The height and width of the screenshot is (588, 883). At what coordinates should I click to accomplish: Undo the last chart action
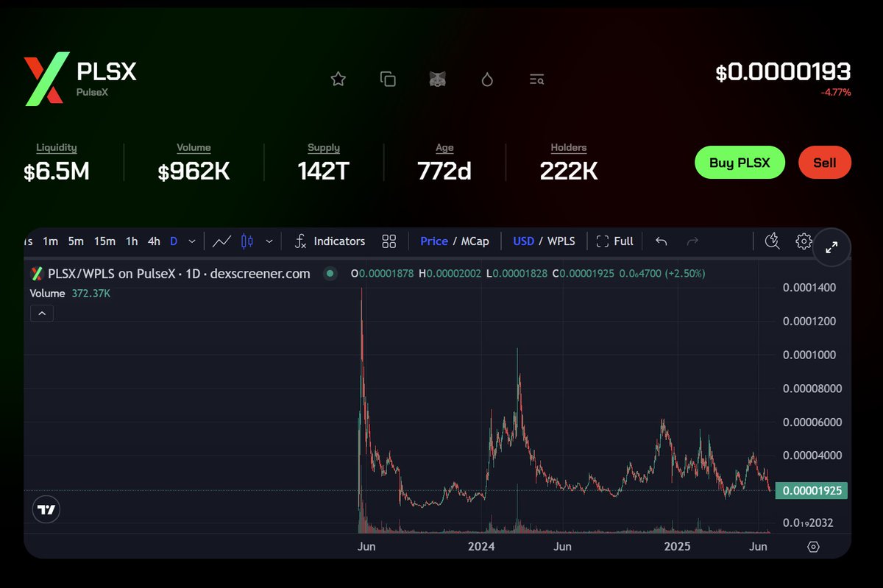661,241
